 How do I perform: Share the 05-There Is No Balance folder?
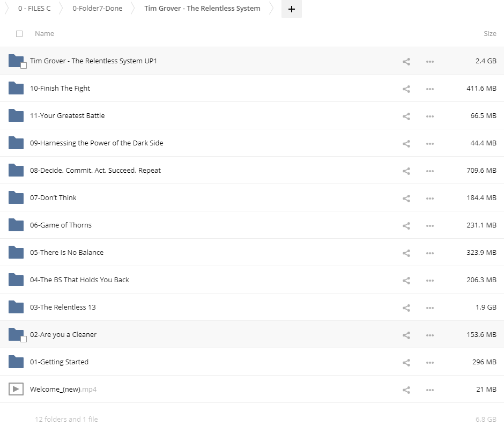click(406, 253)
